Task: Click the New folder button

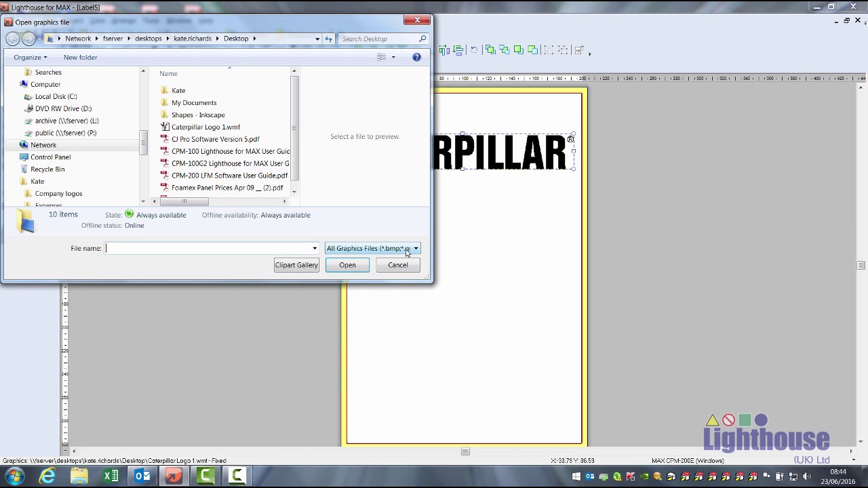Action: [80, 57]
